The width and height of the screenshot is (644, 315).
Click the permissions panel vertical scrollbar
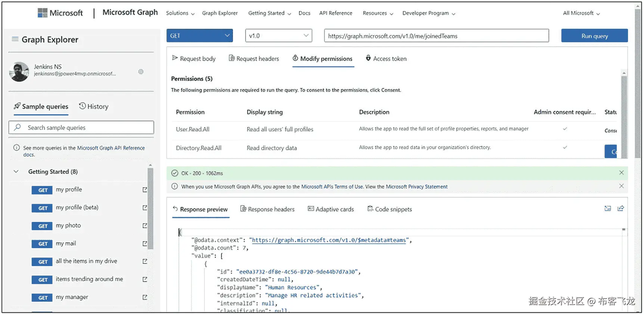(624, 112)
